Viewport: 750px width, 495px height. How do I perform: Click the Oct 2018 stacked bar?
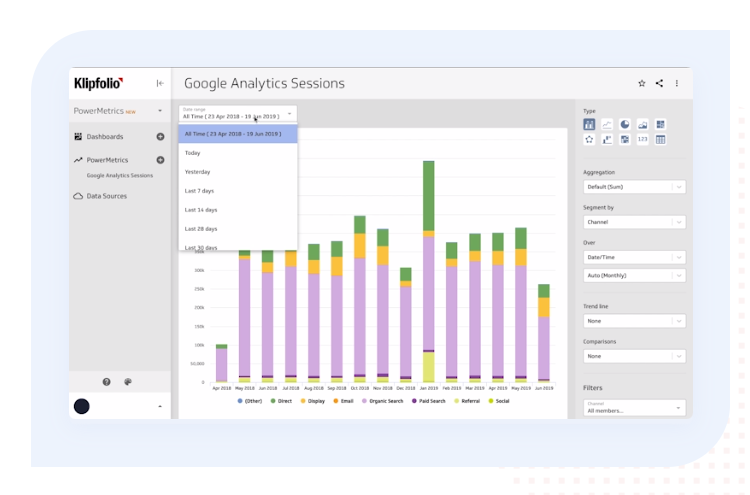point(360,299)
